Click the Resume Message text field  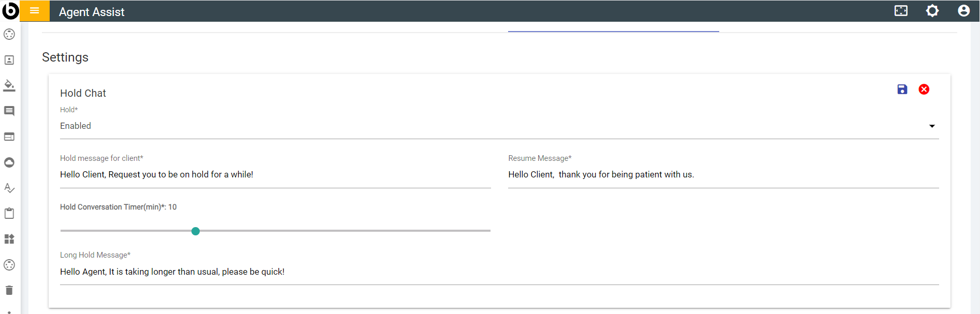[723, 175]
